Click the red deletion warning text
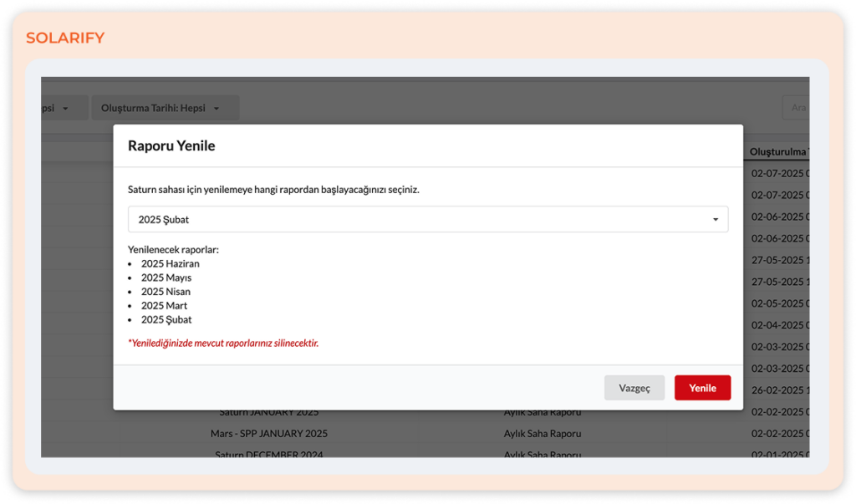The image size is (856, 504). coord(223,343)
